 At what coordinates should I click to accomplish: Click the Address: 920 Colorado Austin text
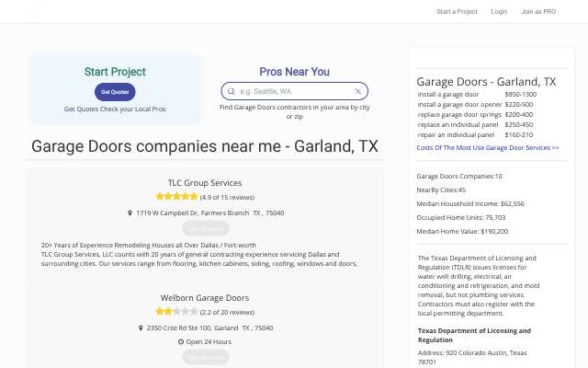point(472,357)
